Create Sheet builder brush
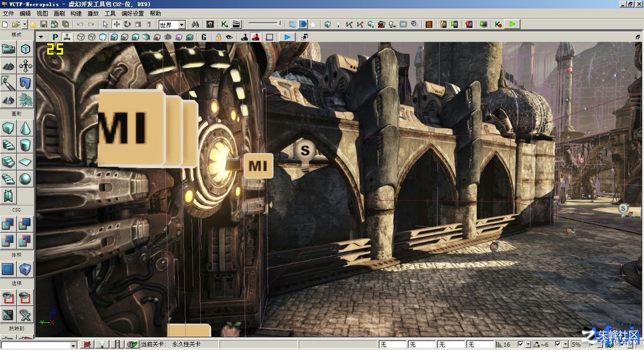The width and height of the screenshot is (644, 350). 25,162
